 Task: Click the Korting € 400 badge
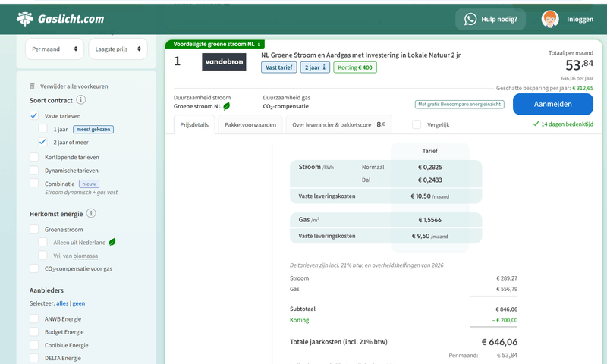[355, 67]
